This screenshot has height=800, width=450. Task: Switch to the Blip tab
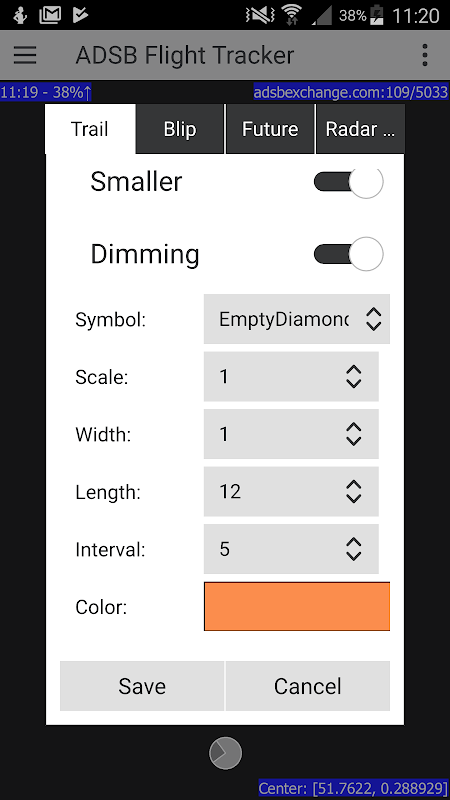180,129
